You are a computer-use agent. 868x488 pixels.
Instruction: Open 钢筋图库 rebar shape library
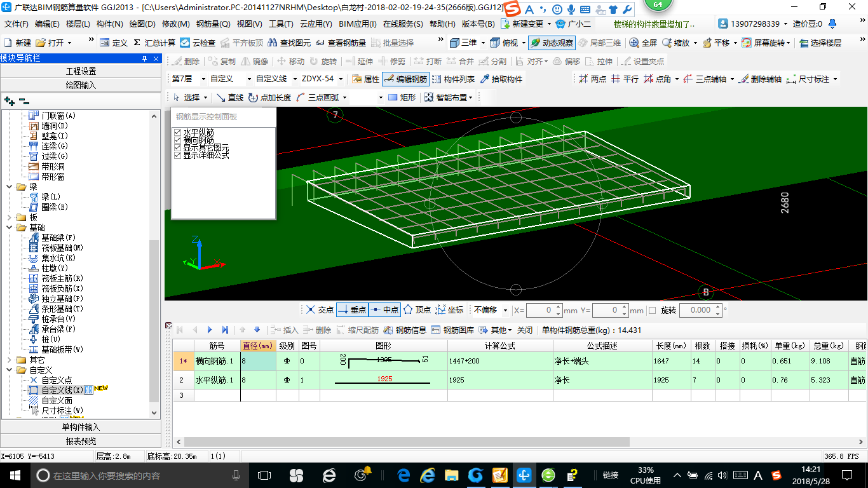point(452,330)
